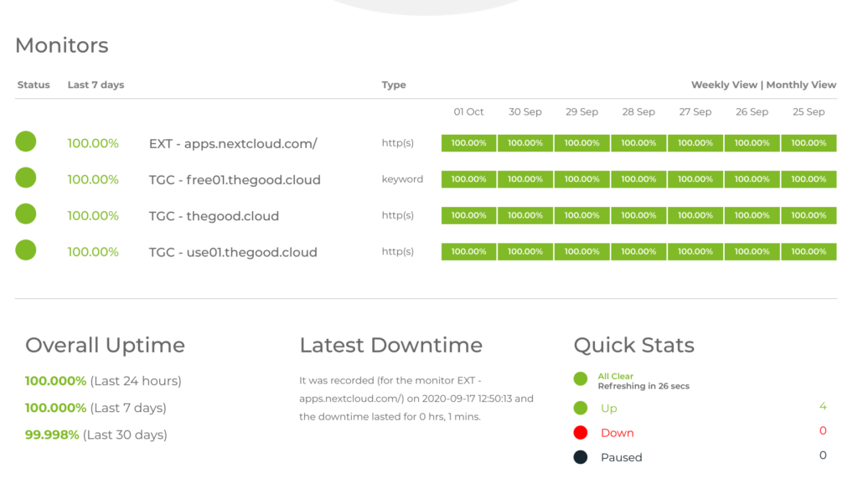Click the status dot for TGC - use01.thegood.cloud
The height and width of the screenshot is (504, 858).
pyautogui.click(x=26, y=249)
